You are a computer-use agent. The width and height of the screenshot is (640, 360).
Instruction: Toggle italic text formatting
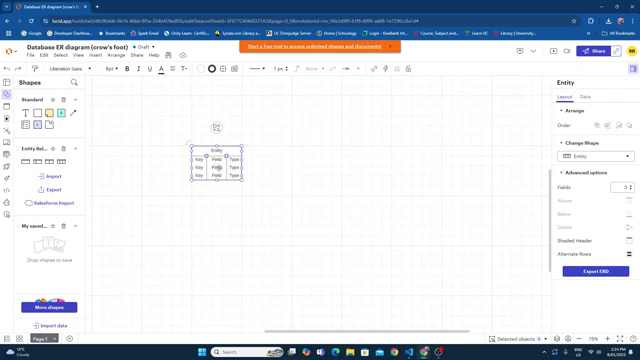[x=138, y=69]
